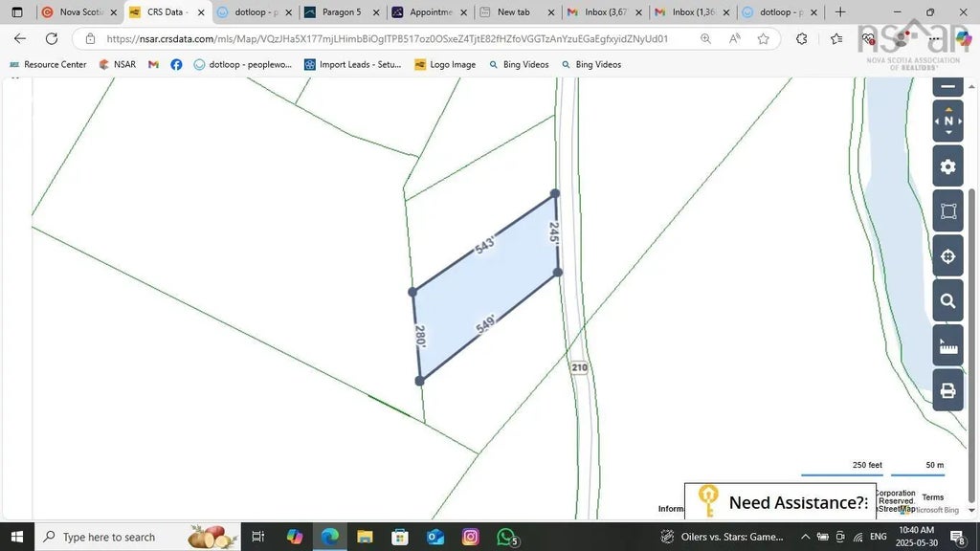Select the ruler measurement tool

(x=947, y=346)
